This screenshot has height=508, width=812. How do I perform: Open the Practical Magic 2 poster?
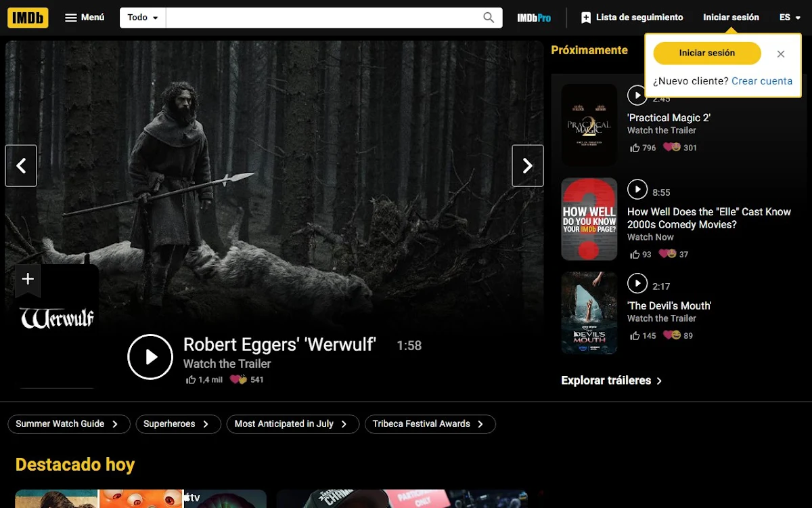589,125
